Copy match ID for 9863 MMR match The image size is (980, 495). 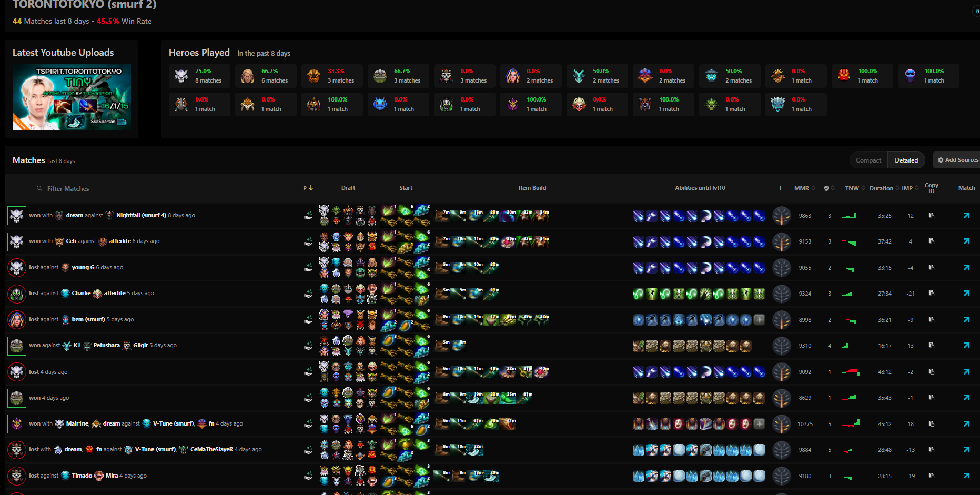pos(931,216)
